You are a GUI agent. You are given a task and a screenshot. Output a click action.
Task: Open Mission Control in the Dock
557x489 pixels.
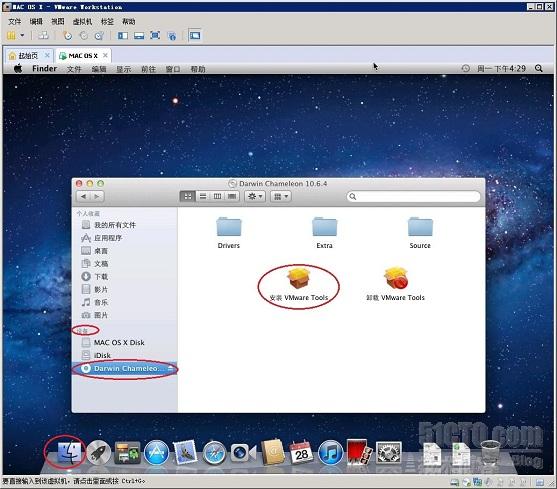[x=127, y=453]
